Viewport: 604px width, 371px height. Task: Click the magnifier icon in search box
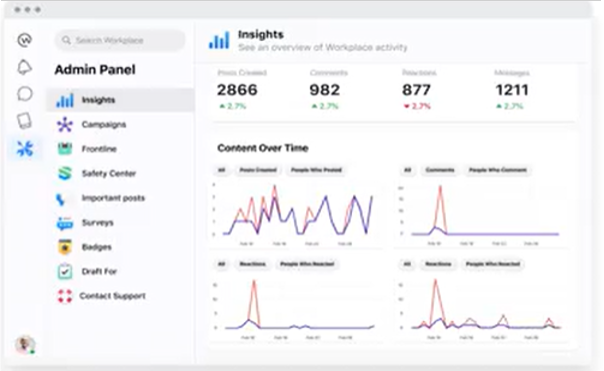tap(67, 40)
